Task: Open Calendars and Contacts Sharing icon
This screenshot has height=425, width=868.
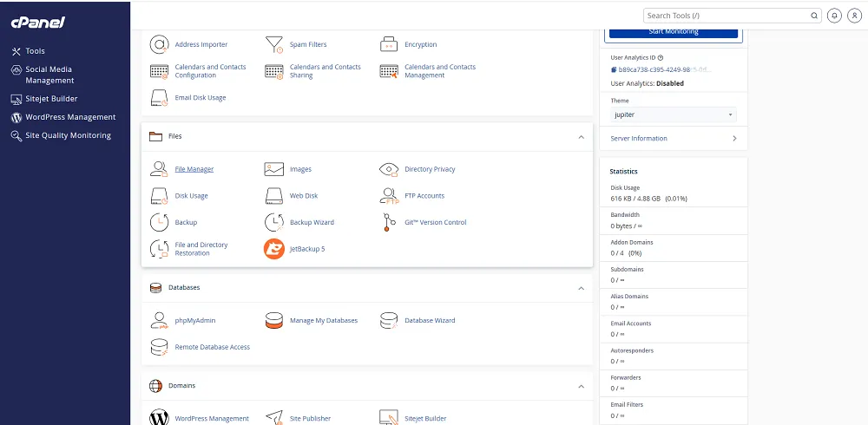Action: click(x=274, y=71)
